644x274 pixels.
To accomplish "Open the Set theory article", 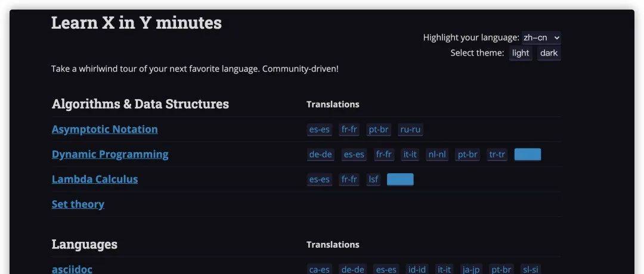I will [78, 205].
